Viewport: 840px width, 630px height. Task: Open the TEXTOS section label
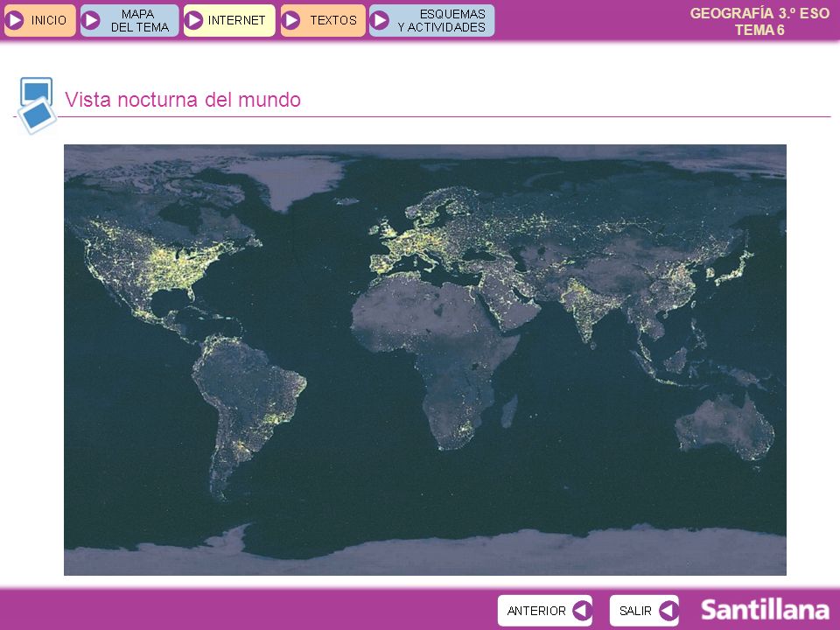coord(333,20)
